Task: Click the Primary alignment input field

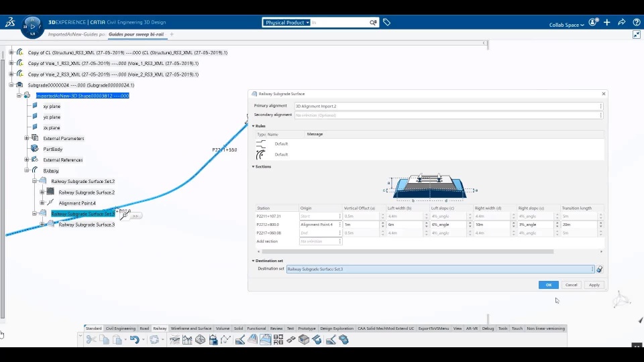Action: 449,107
